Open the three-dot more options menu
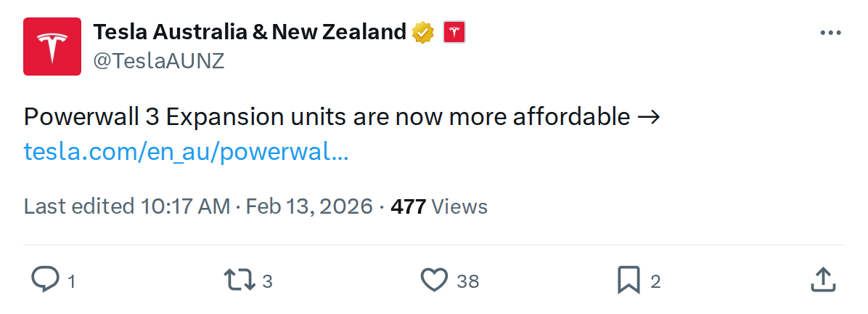The height and width of the screenshot is (314, 868). coord(830,33)
